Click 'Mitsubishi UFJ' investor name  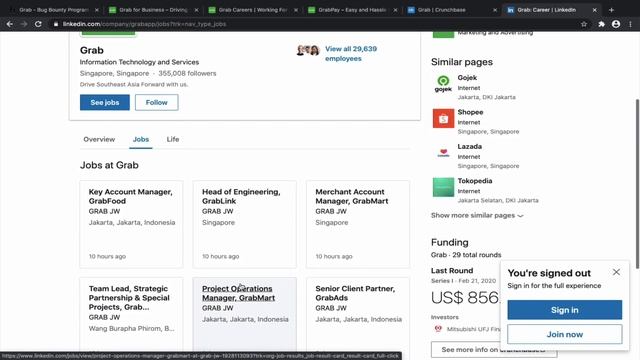pyautogui.click(x=473, y=329)
